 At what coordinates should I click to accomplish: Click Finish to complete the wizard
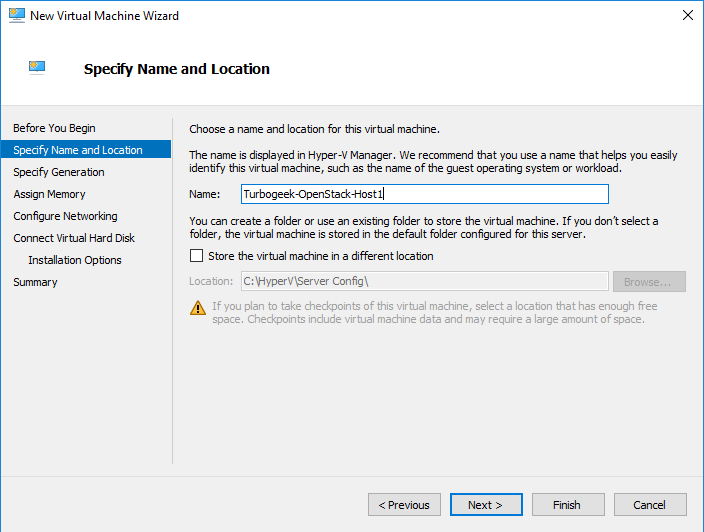(568, 505)
